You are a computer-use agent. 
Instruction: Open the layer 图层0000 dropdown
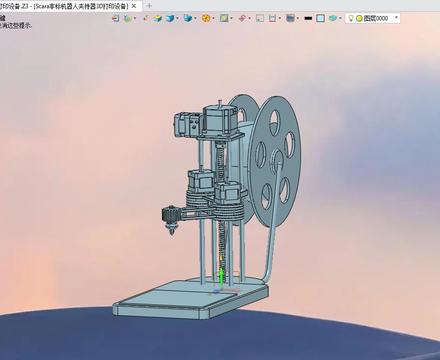coord(396,18)
